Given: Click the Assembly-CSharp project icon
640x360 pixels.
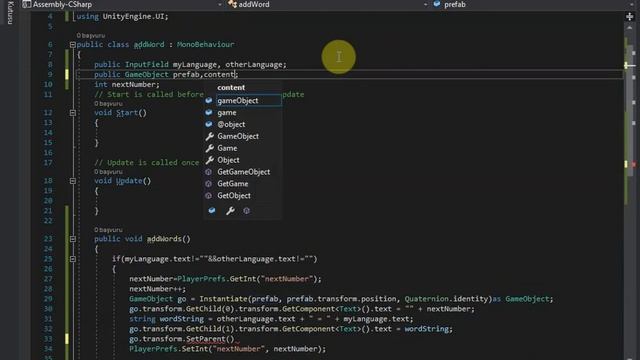Looking at the screenshot, I should [27, 4].
